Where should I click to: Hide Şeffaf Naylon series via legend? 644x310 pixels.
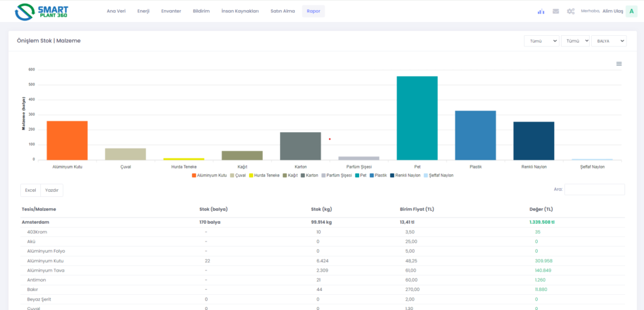pyautogui.click(x=438, y=175)
